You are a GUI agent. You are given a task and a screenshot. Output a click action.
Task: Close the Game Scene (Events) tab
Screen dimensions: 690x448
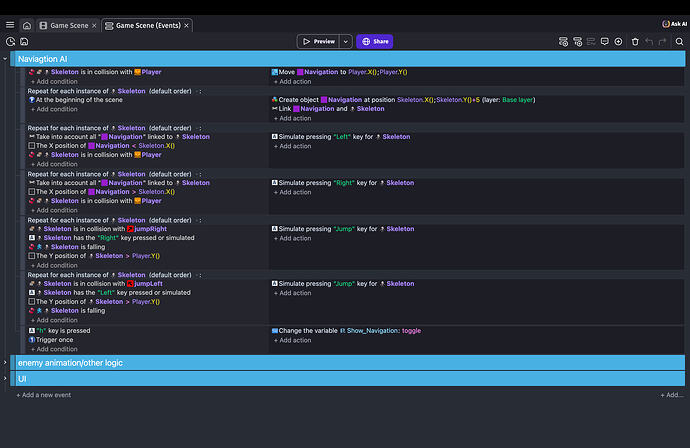click(187, 26)
